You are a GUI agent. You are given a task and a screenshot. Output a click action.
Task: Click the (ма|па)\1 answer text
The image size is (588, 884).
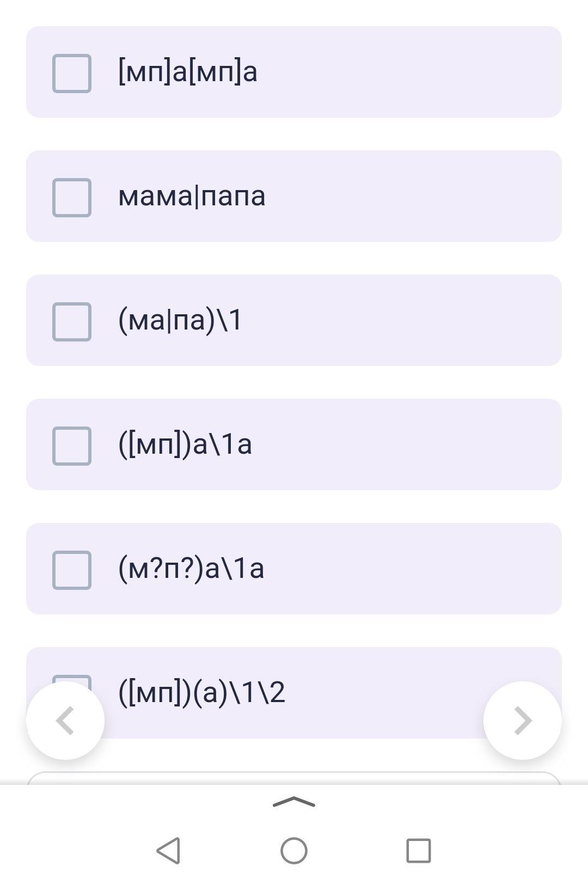(180, 320)
